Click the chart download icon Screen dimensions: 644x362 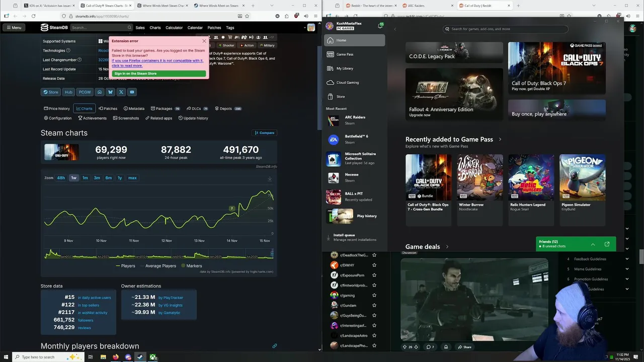(x=270, y=178)
